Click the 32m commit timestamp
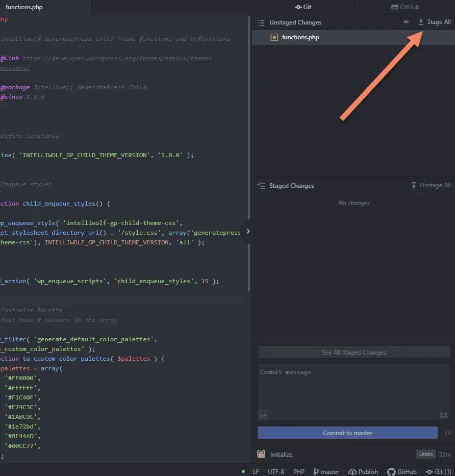The height and width of the screenshot is (476, 455). tap(445, 455)
